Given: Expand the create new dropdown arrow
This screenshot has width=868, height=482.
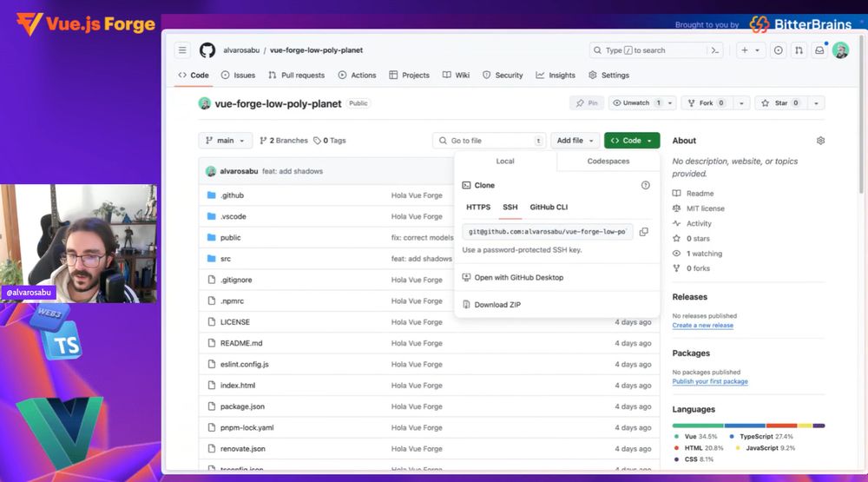Looking at the screenshot, I should pyautogui.click(x=757, y=50).
